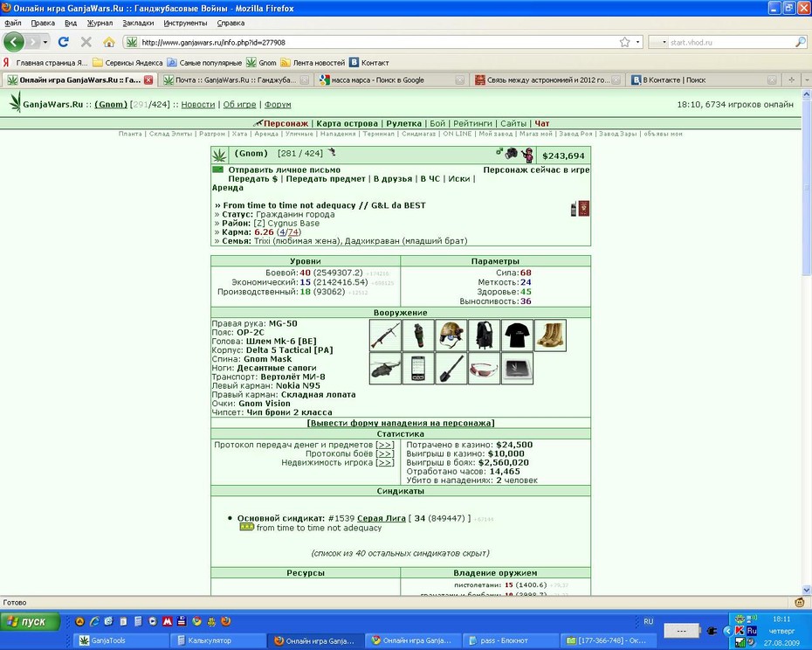Expand the money and item transfer protocol
812x650 pixels.
[385, 445]
